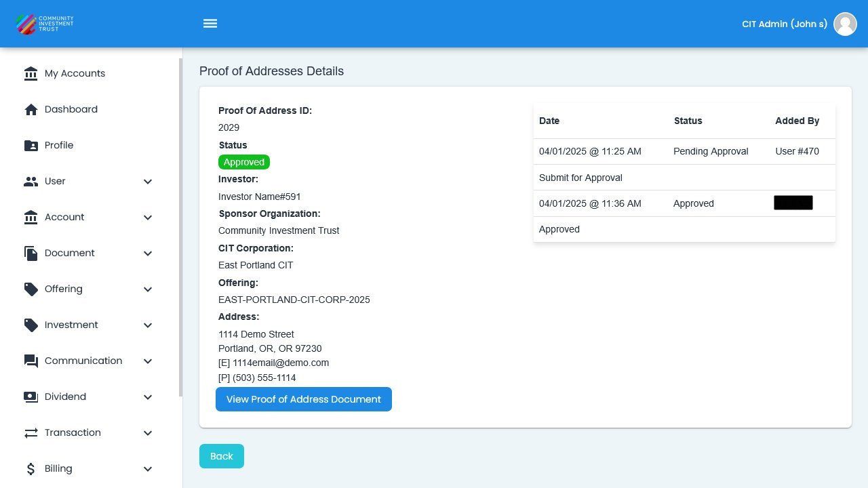Expand the Investment dropdown arrow
Image resolution: width=868 pixels, height=488 pixels.
[x=148, y=325]
